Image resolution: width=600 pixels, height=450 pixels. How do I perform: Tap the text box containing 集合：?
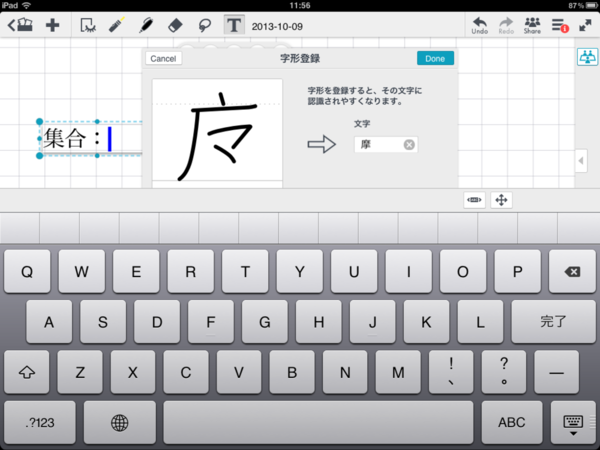tap(91, 139)
